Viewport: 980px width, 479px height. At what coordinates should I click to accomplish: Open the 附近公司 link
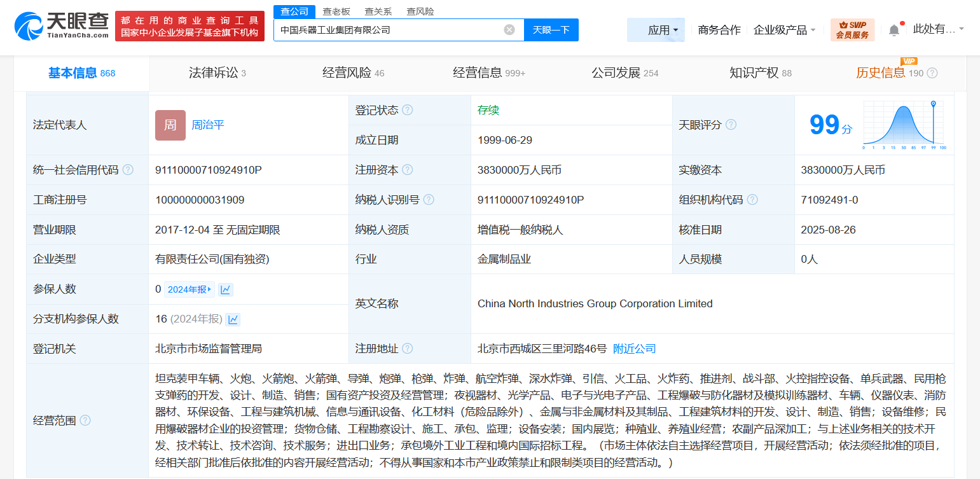634,349
